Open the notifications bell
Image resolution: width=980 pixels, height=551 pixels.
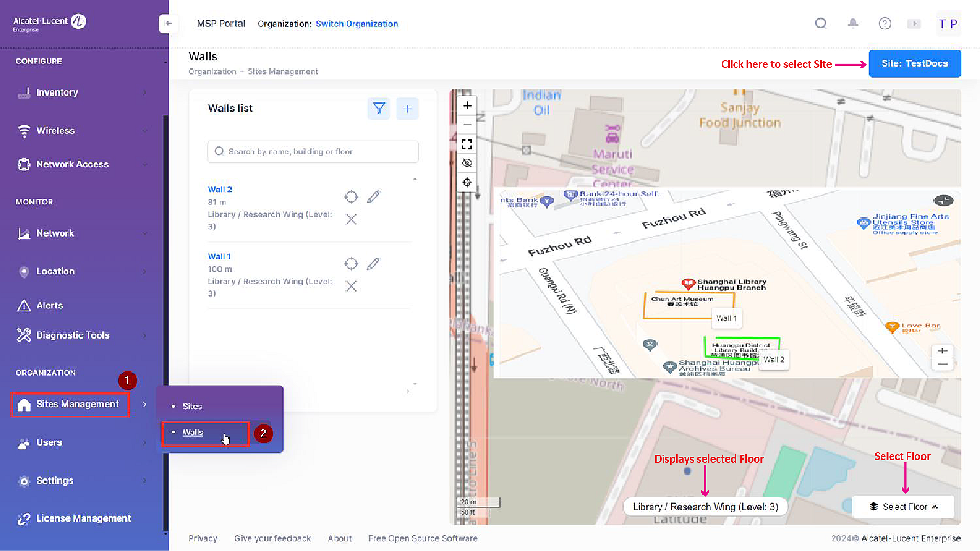point(852,24)
